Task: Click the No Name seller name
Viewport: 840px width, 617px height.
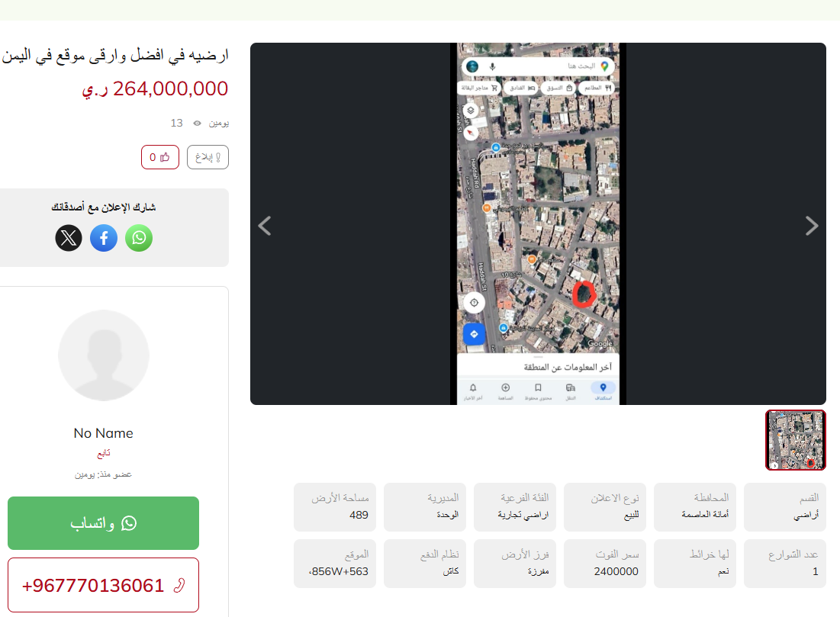Action: (x=104, y=433)
